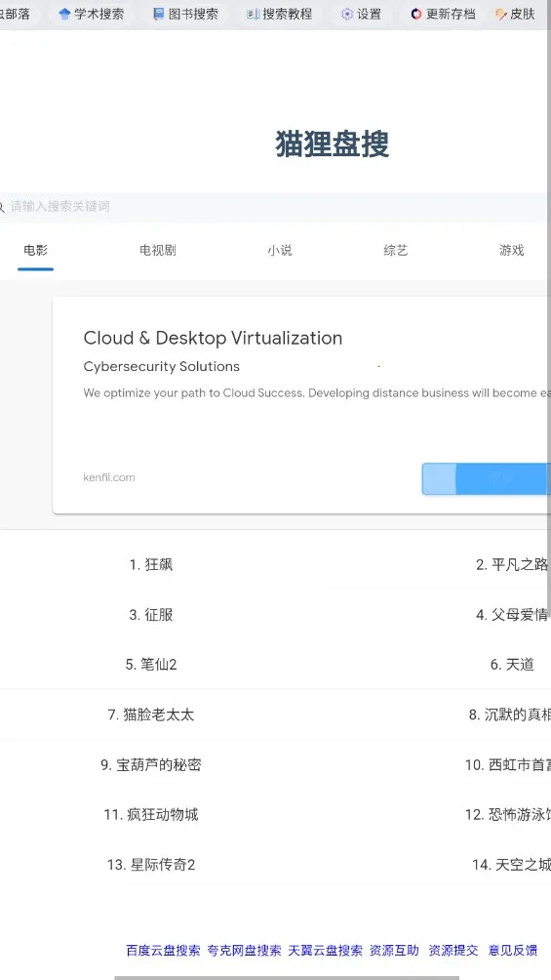Select hot search 8. 沉默的真相
The width and height of the screenshot is (551, 980).
[510, 715]
